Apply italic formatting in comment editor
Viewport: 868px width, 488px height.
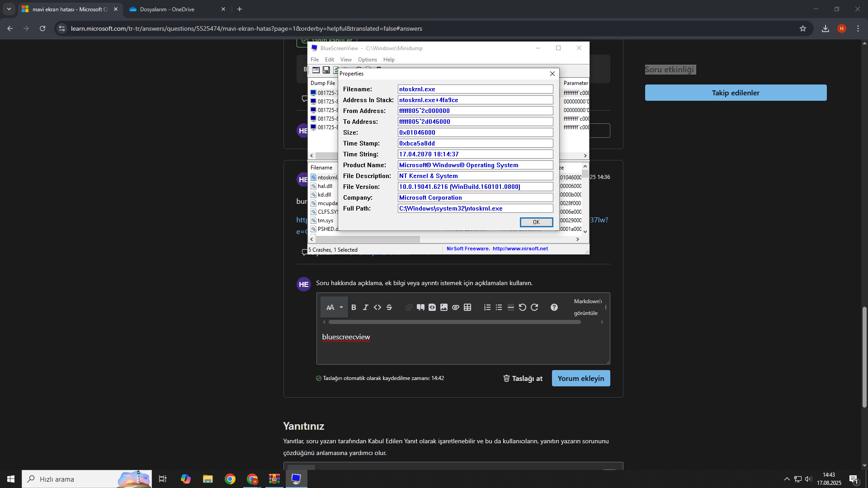(365, 307)
